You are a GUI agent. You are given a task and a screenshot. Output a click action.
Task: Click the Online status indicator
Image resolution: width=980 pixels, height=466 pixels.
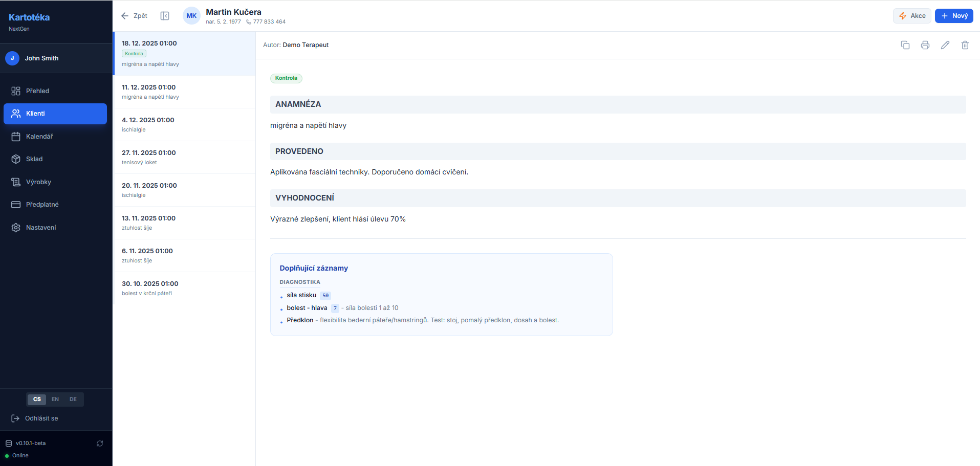[x=17, y=456]
